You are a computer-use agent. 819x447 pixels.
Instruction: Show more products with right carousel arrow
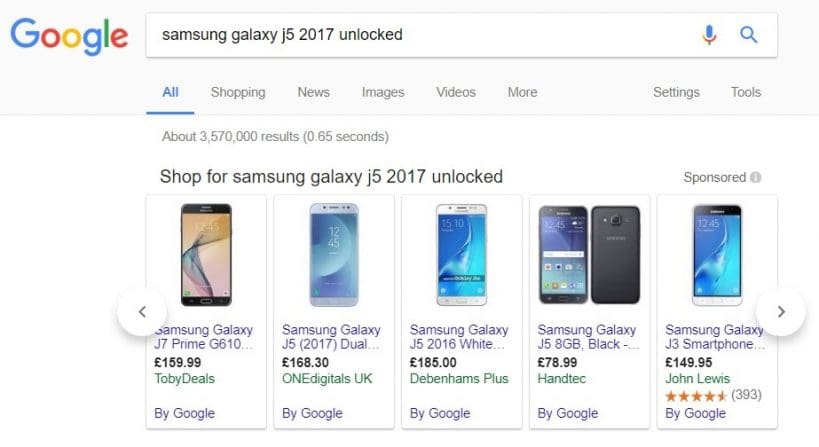(x=781, y=312)
